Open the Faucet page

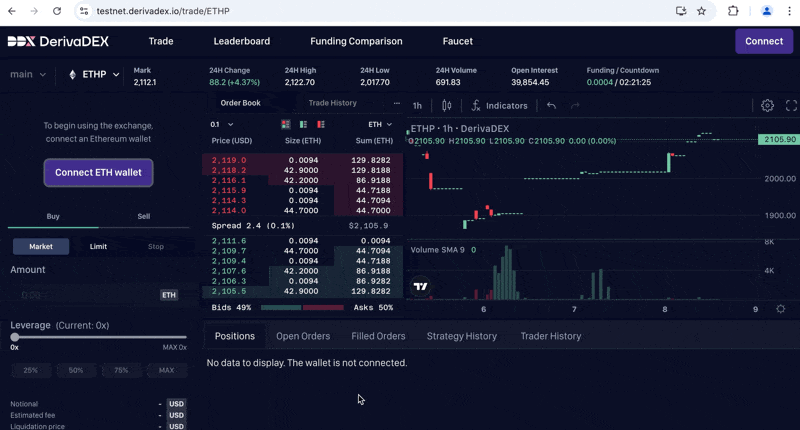pos(458,41)
